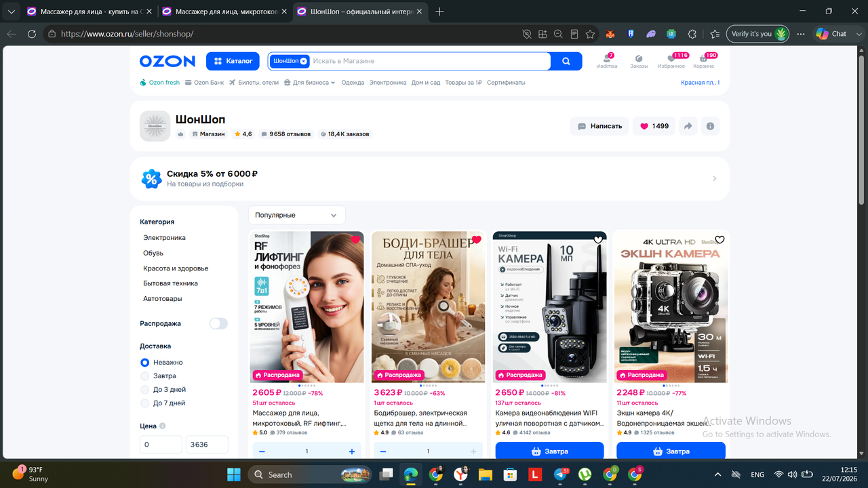Open the Сертификаты link
This screenshot has width=868, height=488.
tap(506, 83)
